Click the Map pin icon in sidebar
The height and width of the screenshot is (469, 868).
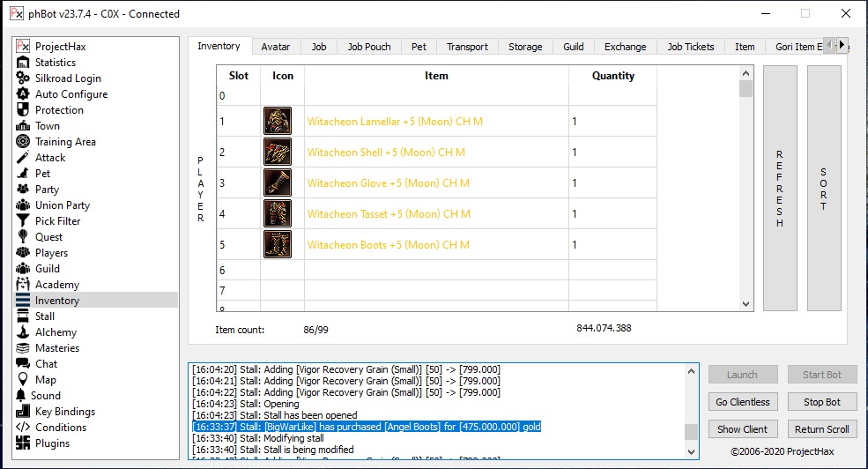pos(23,380)
